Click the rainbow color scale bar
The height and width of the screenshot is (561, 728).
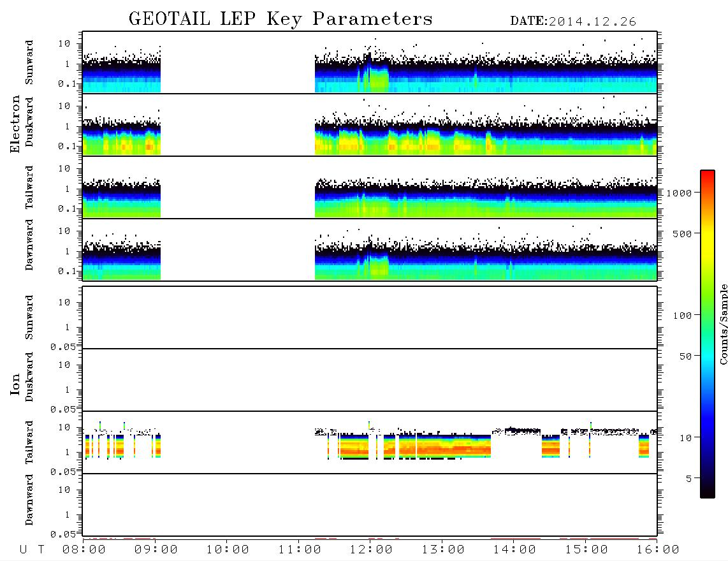pyautogui.click(x=708, y=334)
